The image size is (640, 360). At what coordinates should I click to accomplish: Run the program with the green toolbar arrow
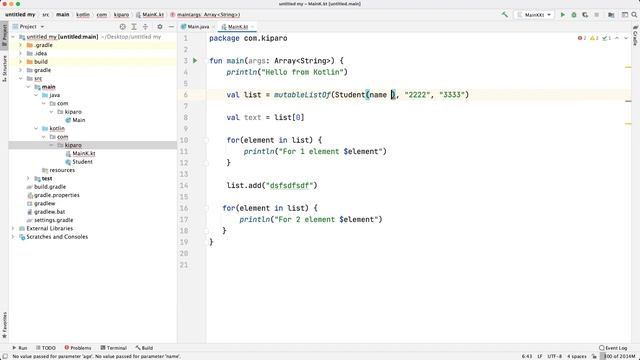562,15
